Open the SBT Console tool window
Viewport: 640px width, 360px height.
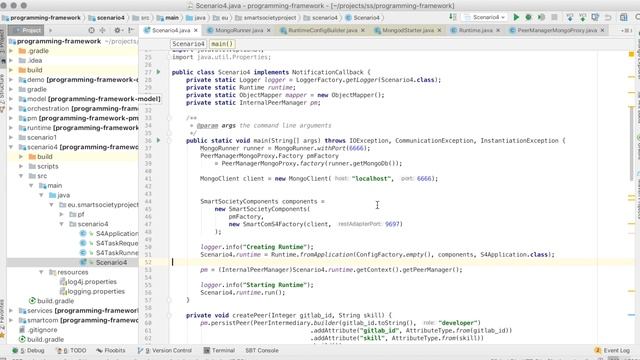(262, 351)
